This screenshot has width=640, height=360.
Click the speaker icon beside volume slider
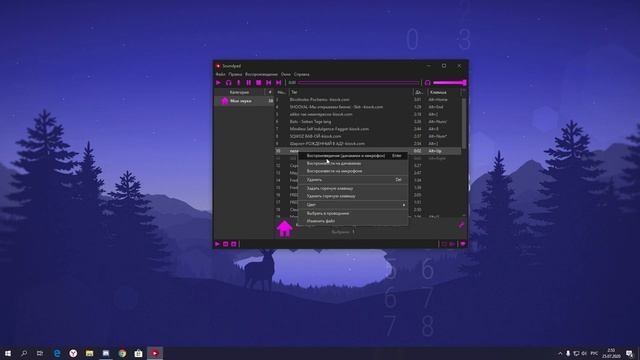tap(427, 83)
